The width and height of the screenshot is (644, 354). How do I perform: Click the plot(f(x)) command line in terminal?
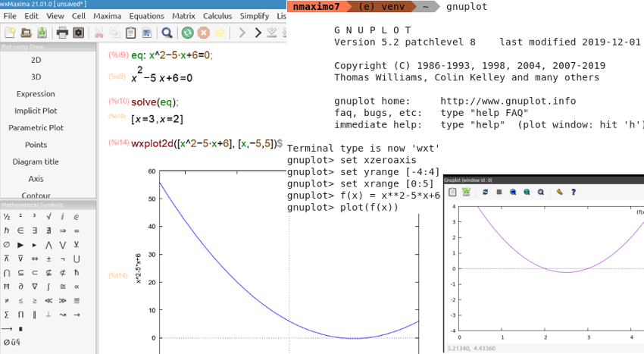343,207
